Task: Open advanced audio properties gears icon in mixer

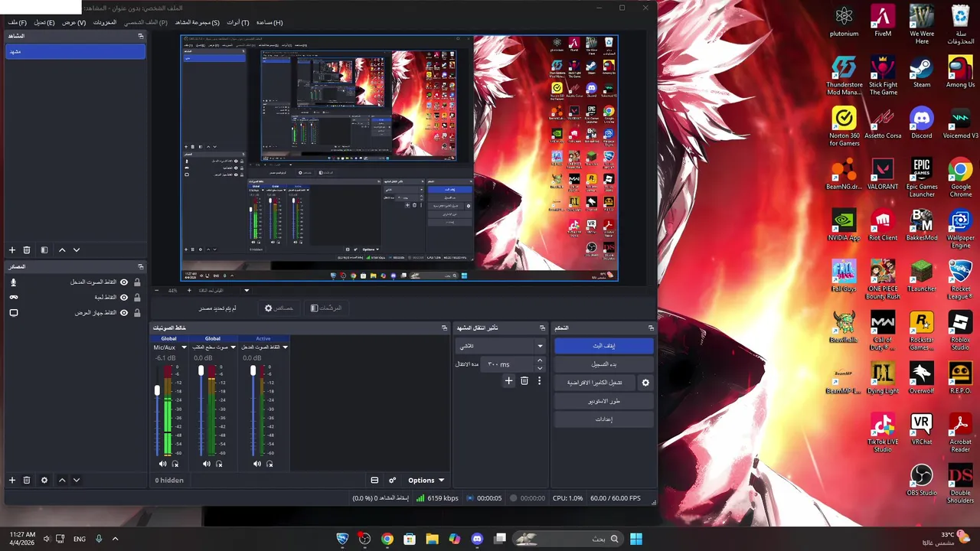Action: [393, 481]
